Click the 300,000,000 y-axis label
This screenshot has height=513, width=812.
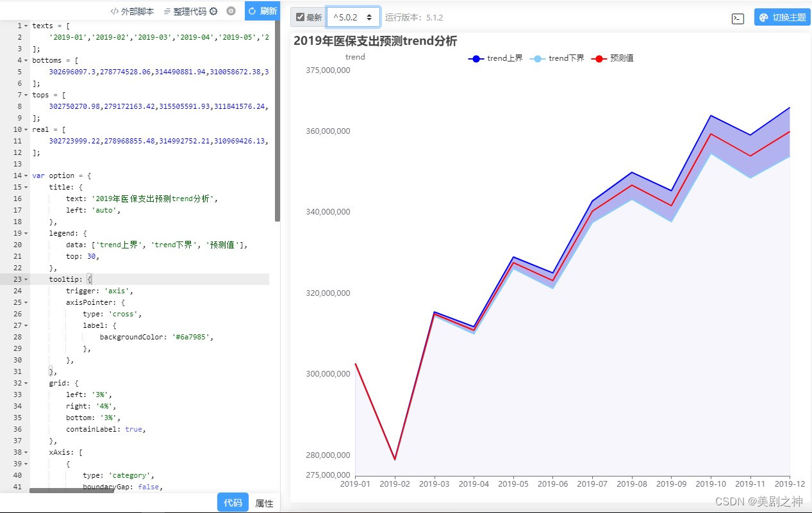coord(328,374)
